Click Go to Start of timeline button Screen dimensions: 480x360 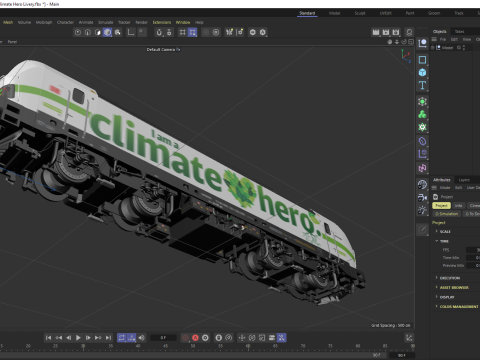click(48, 338)
